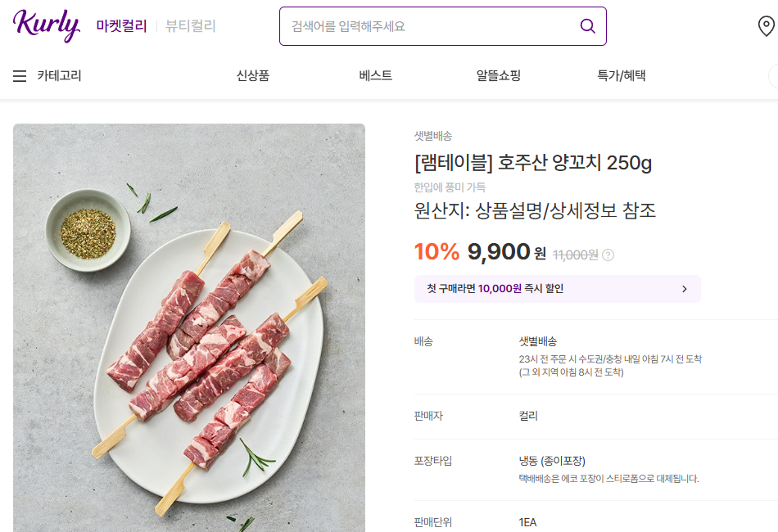The width and height of the screenshot is (778, 532).
Task: Expand the 카테고리 dropdown label
Action: click(59, 76)
